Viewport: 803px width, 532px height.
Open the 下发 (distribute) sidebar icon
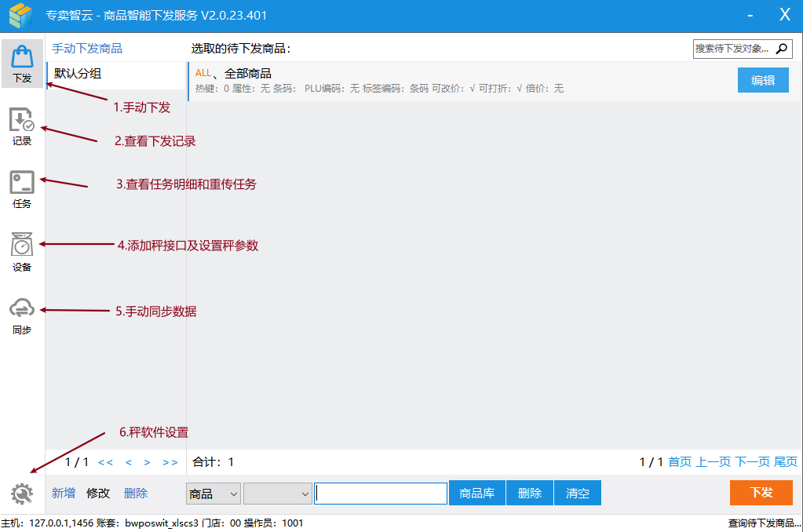point(22,64)
